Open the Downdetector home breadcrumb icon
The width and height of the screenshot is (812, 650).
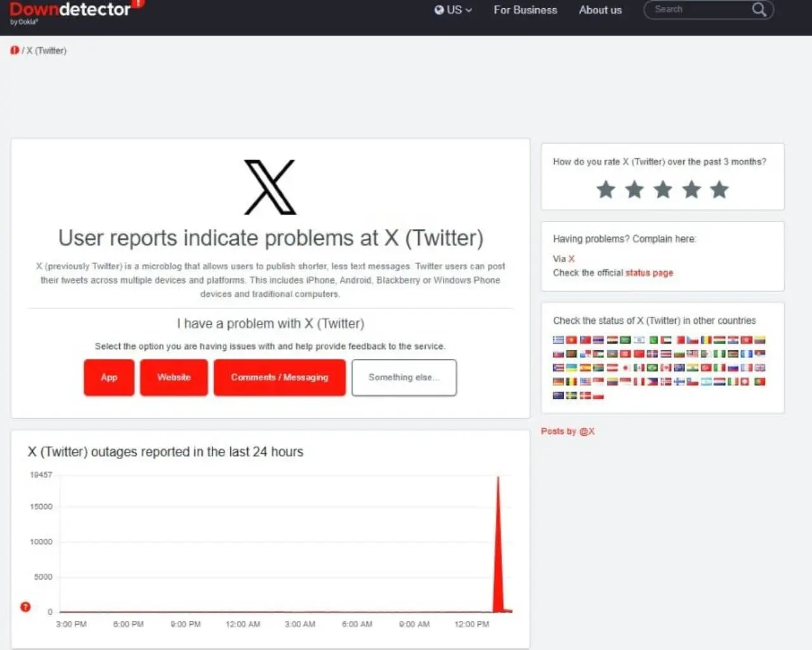15,50
